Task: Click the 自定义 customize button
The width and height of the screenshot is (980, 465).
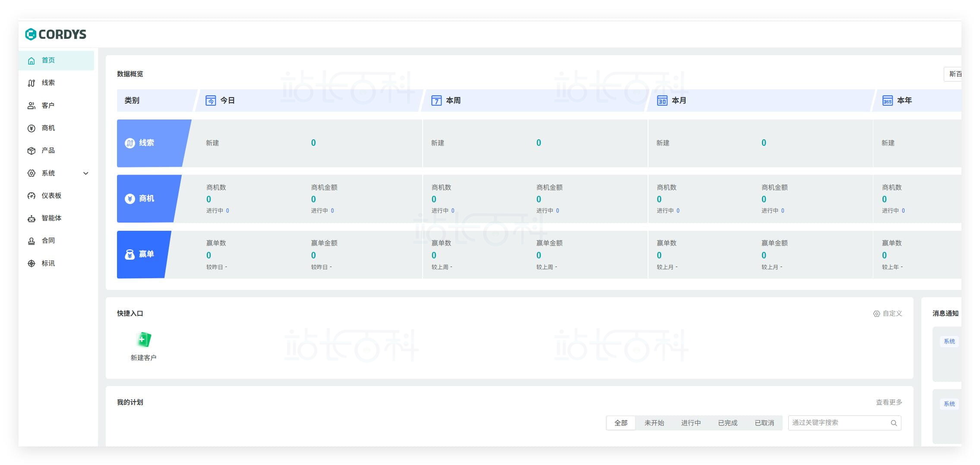Action: tap(888, 314)
